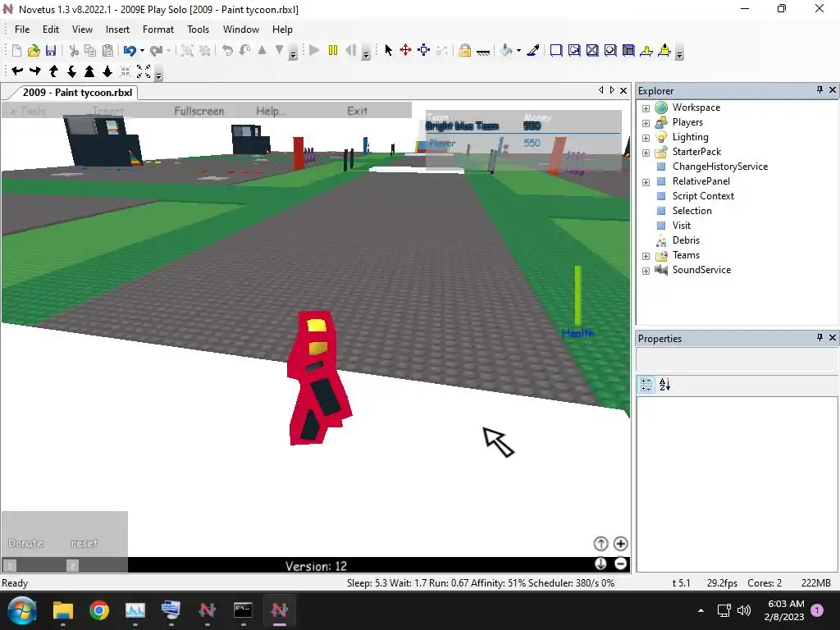The width and height of the screenshot is (840, 630).
Task: Click the yellow Lock tool icon
Action: (x=464, y=50)
